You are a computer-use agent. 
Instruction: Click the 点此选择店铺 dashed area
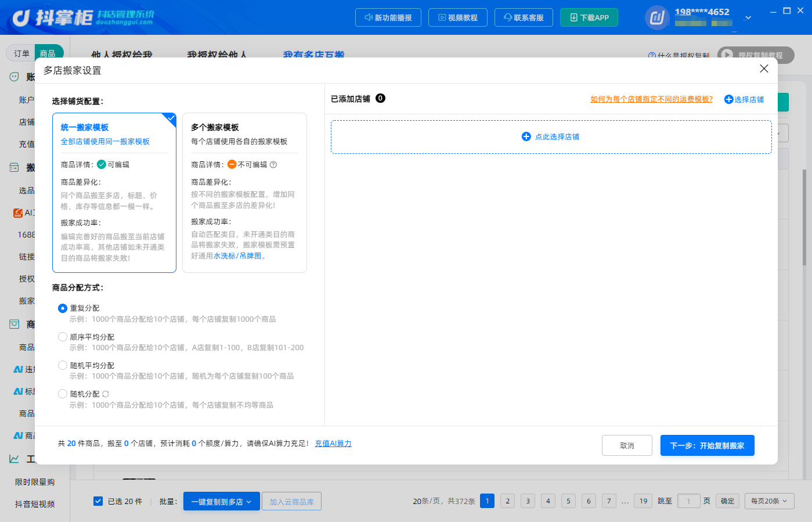pyautogui.click(x=551, y=137)
